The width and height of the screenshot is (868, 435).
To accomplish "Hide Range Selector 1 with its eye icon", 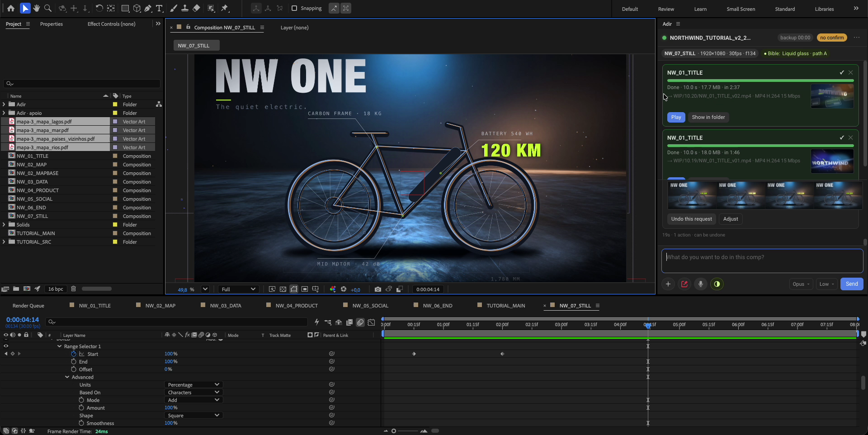I will [x=6, y=346].
